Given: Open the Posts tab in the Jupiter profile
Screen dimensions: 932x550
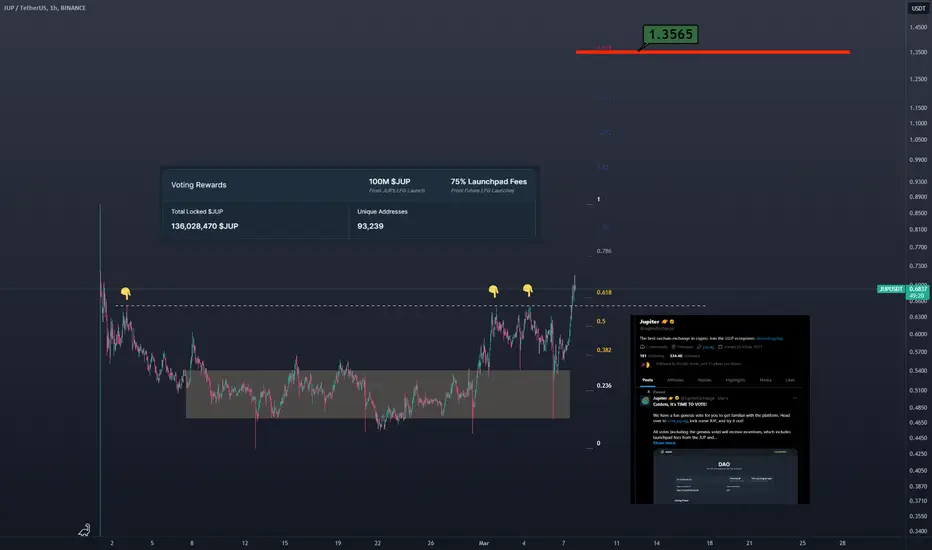Looking at the screenshot, I should click(648, 380).
